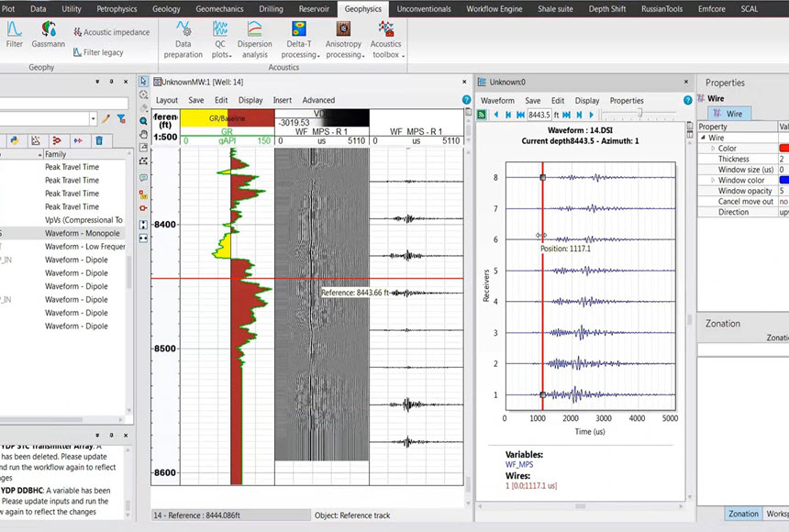Click the crossplot chart icon in data toolbar
The height and width of the screenshot is (532, 789).
click(36, 141)
